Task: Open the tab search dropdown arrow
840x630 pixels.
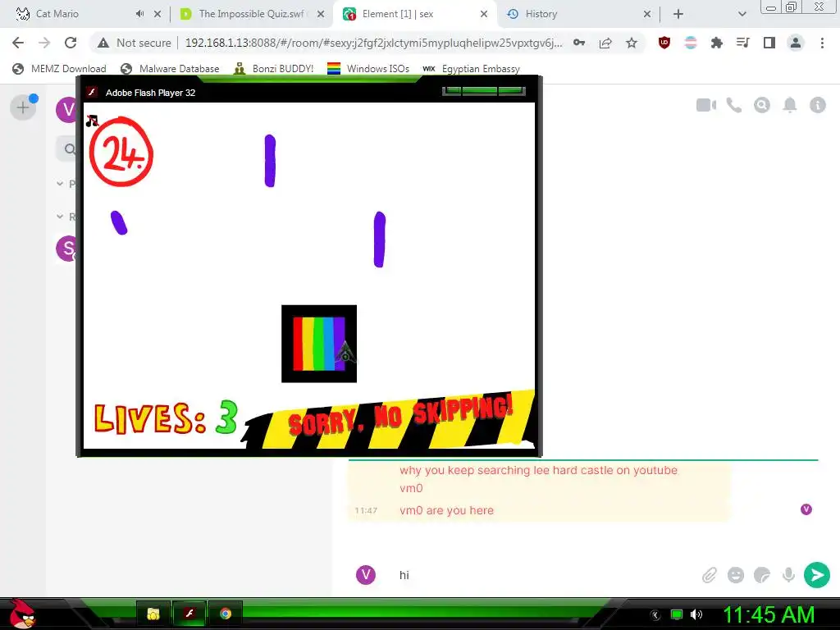Action: (x=742, y=14)
